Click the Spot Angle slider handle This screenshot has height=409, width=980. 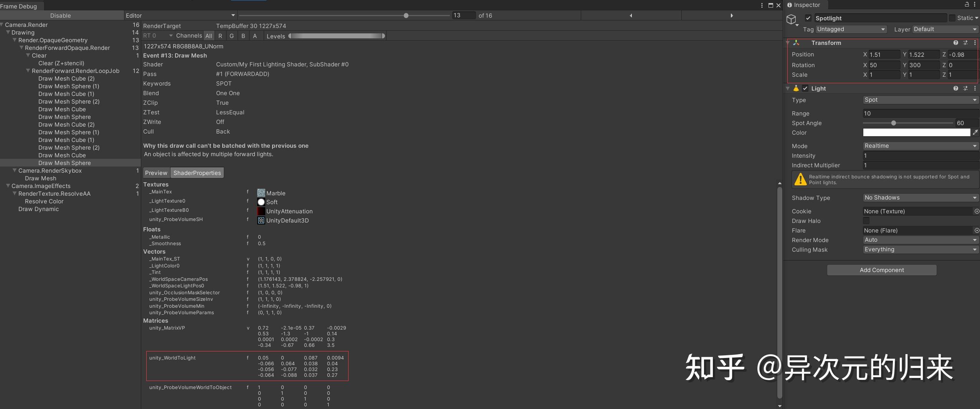point(894,123)
